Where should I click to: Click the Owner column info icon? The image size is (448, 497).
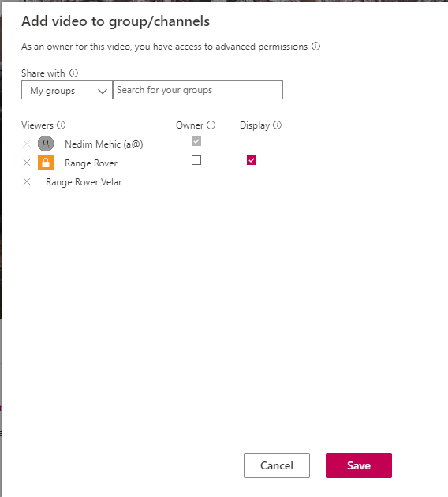click(x=211, y=125)
